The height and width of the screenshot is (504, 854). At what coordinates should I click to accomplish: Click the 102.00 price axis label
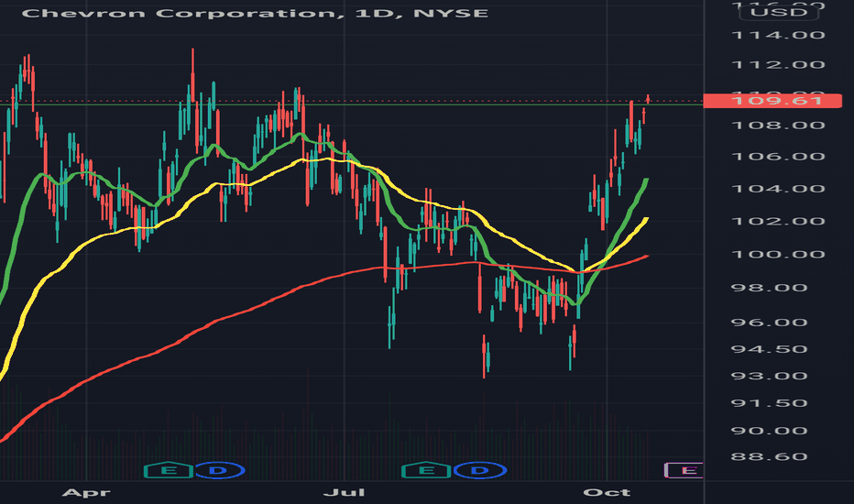[778, 221]
